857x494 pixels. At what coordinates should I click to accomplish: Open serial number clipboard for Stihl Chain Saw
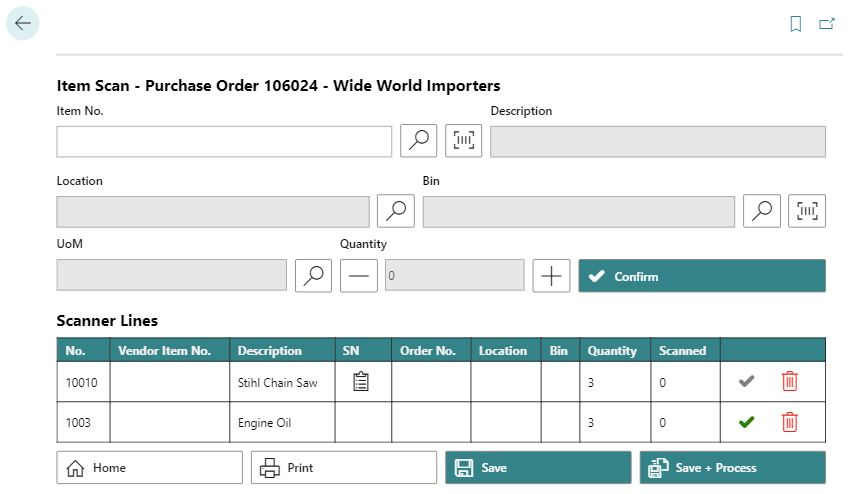pyautogui.click(x=361, y=381)
